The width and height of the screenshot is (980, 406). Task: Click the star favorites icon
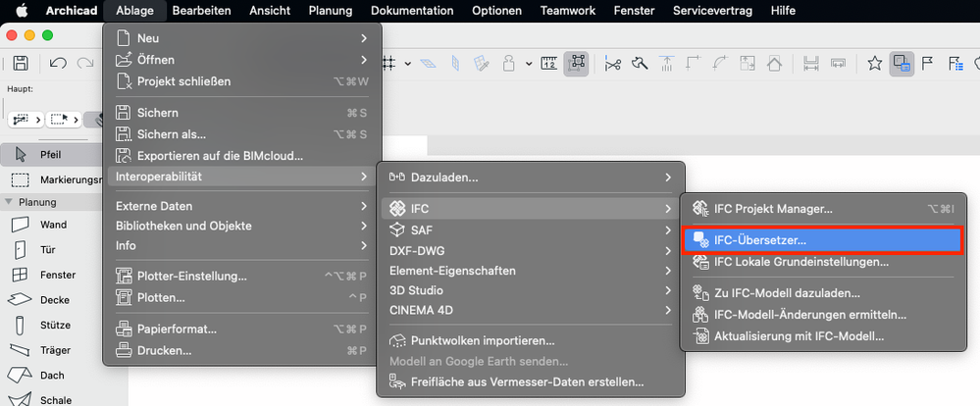point(875,65)
